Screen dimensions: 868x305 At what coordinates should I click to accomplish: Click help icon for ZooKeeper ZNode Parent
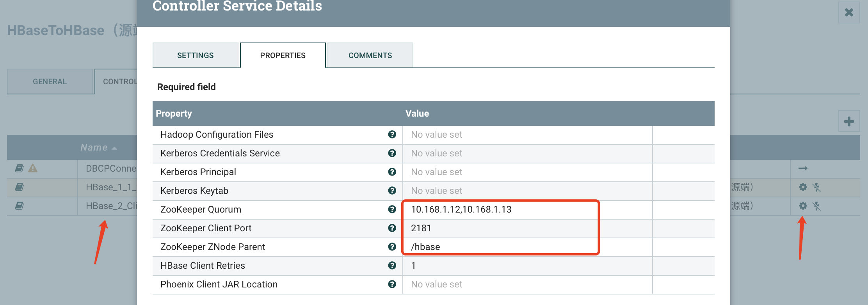[392, 247]
